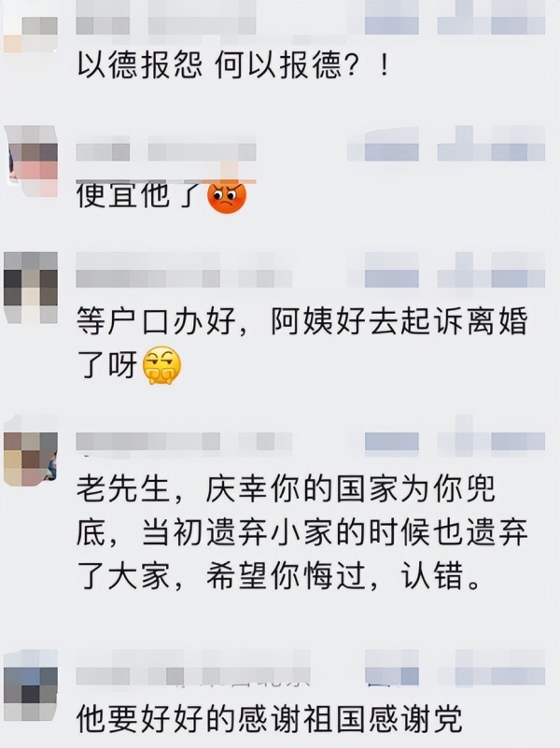The width and height of the screenshot is (560, 748).
Task: Open avatar of the 便宜他了 commenter
Action: [31, 162]
